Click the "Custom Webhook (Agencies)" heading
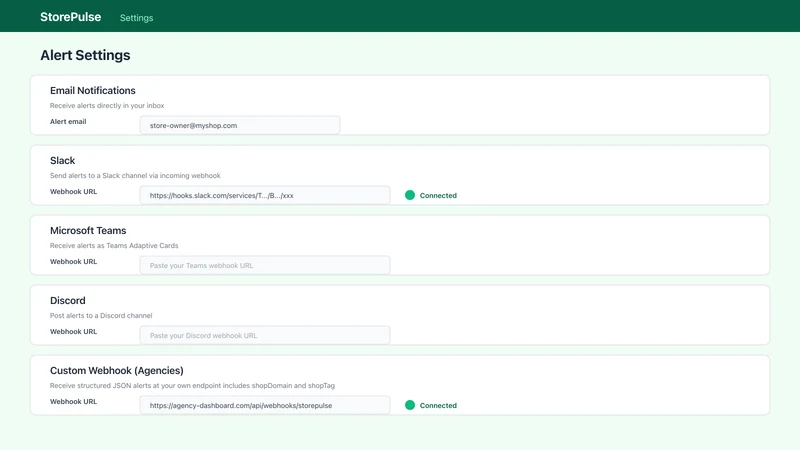 [116, 370]
